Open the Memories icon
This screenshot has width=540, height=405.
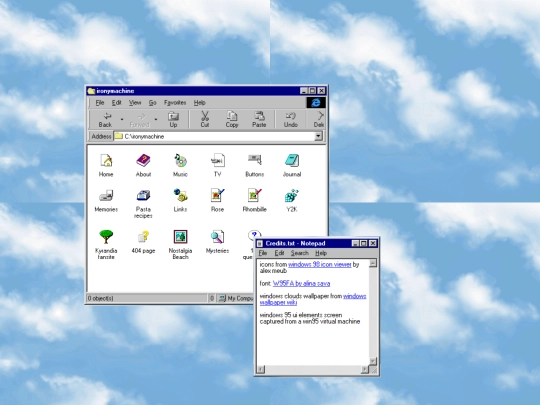click(106, 200)
